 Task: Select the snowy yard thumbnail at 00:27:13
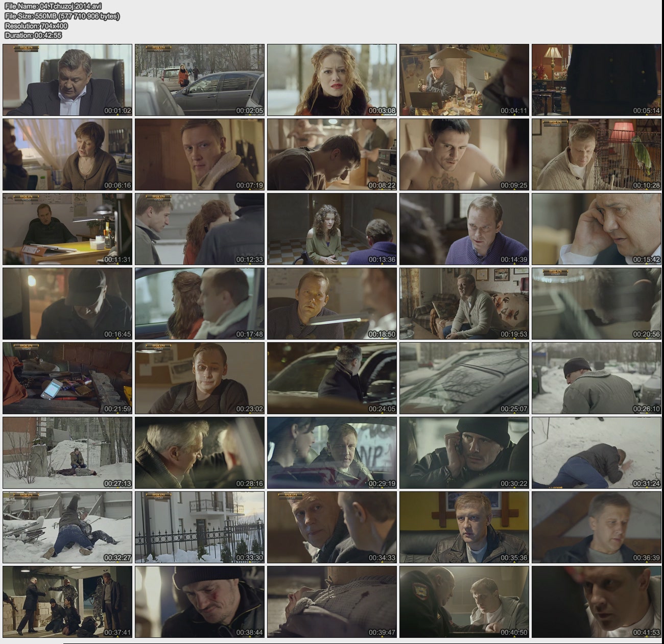pos(67,452)
